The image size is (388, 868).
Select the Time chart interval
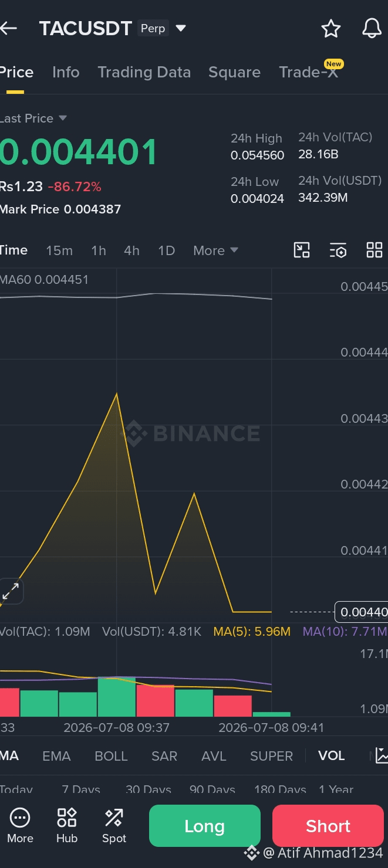tap(14, 250)
